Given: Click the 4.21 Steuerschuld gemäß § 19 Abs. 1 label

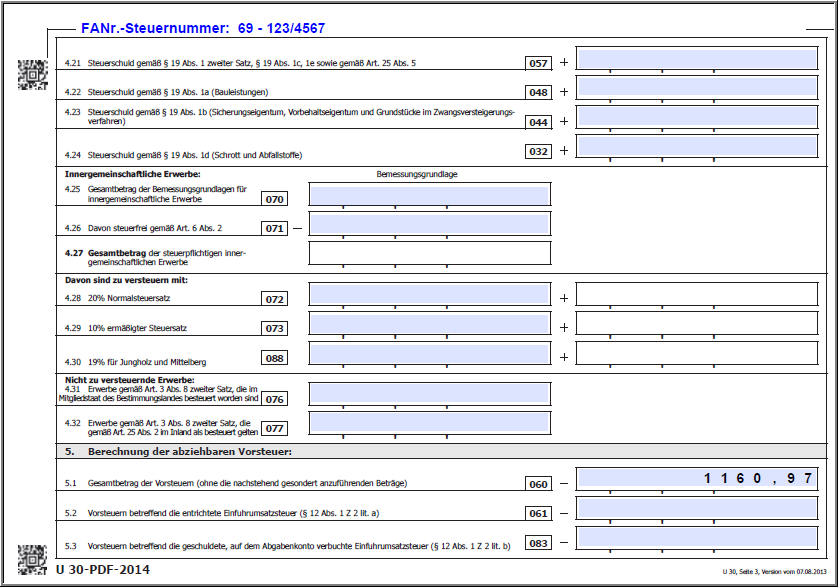Looking at the screenshot, I should 240,63.
